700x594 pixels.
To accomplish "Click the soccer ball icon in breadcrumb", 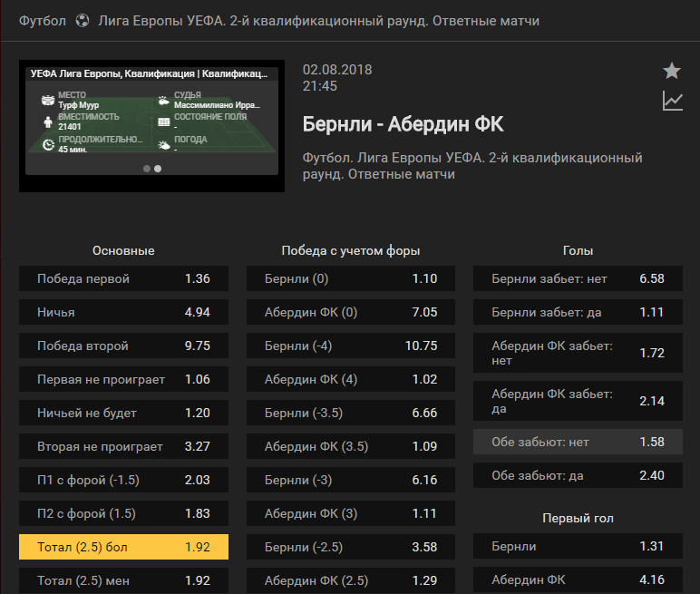I will (x=83, y=21).
